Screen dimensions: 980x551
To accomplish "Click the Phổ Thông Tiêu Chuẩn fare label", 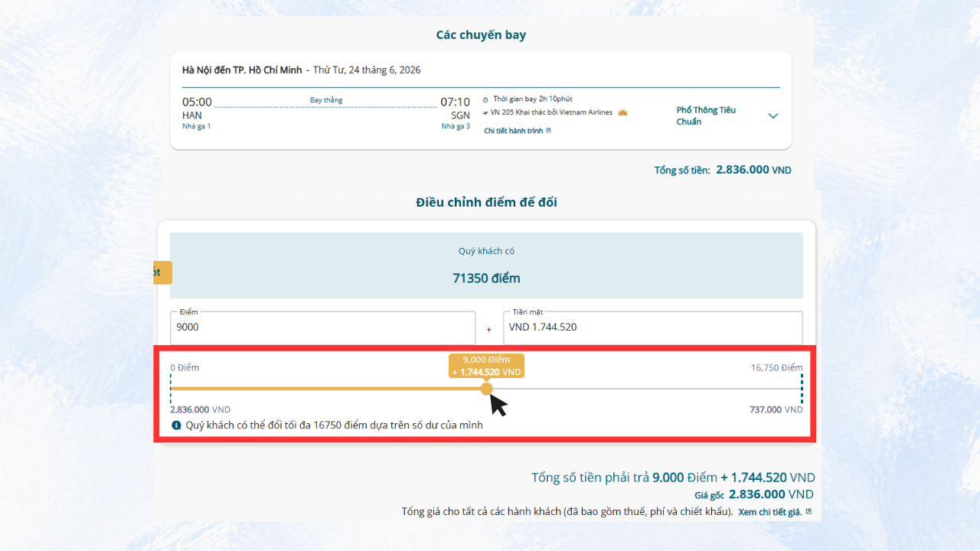I will tap(706, 116).
